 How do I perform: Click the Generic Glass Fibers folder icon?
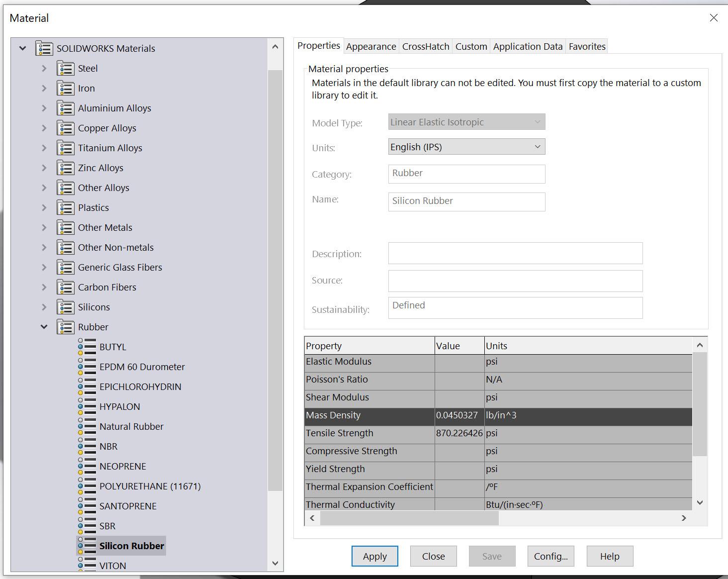click(x=66, y=267)
